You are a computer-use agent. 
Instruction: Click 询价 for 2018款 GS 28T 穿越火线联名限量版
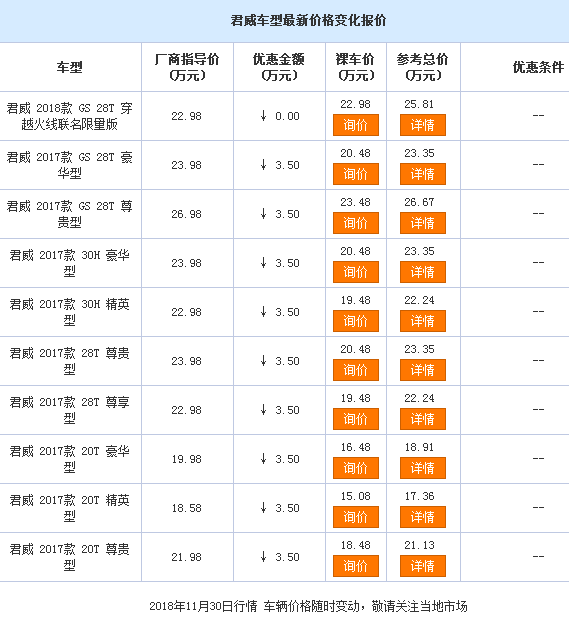[x=356, y=125]
